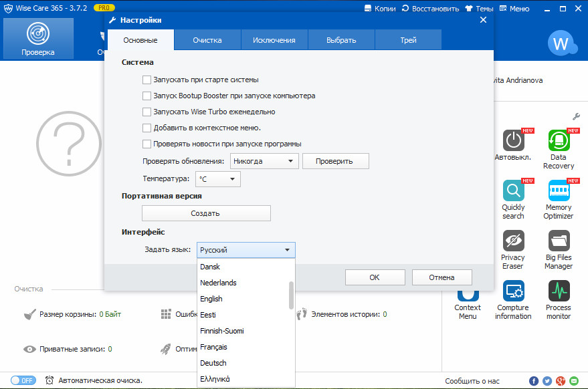Screen dimensions: 588x389
Task: Launch the Privacy Eraser tool icon
Action: (513, 241)
